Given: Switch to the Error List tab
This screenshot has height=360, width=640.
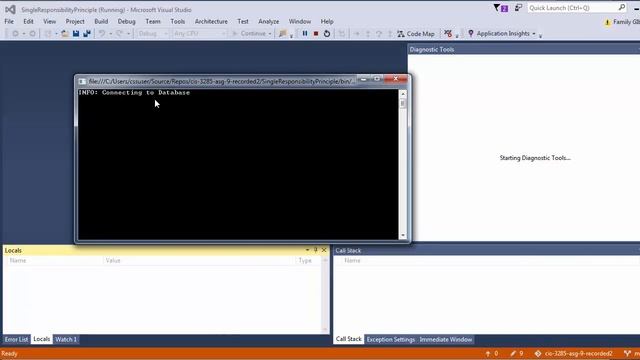Looking at the screenshot, I should [x=16, y=339].
